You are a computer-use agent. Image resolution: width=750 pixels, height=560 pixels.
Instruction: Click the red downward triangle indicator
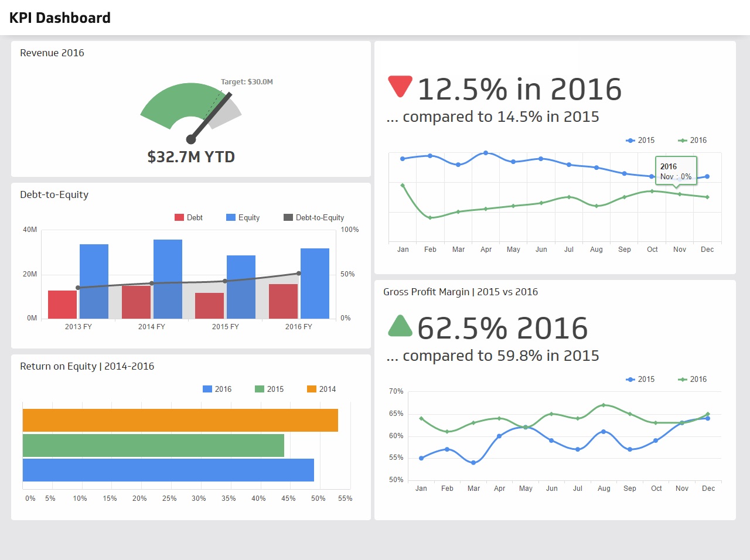tap(400, 86)
